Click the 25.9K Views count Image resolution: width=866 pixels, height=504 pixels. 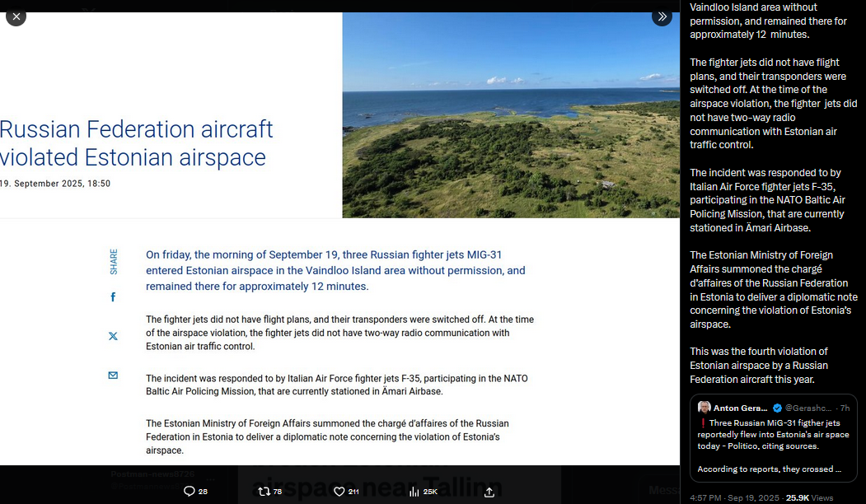point(810,497)
